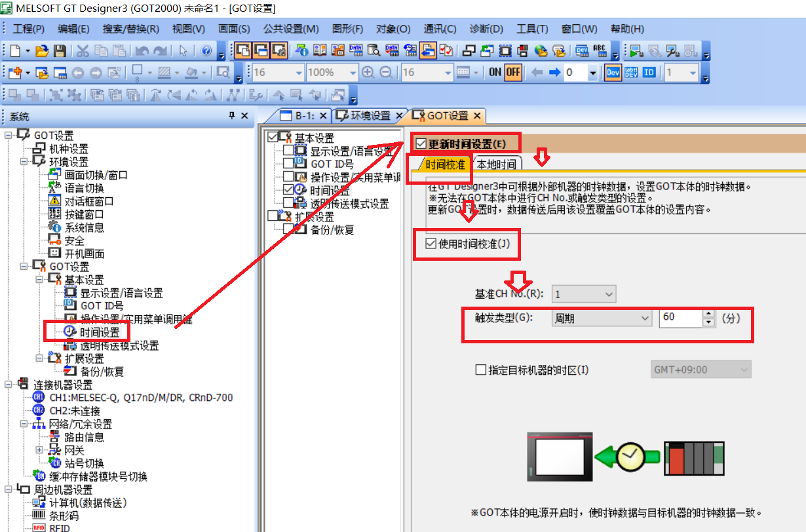Click the Zoom In magnifier icon
The width and height of the screenshot is (806, 532).
pyautogui.click(x=368, y=73)
